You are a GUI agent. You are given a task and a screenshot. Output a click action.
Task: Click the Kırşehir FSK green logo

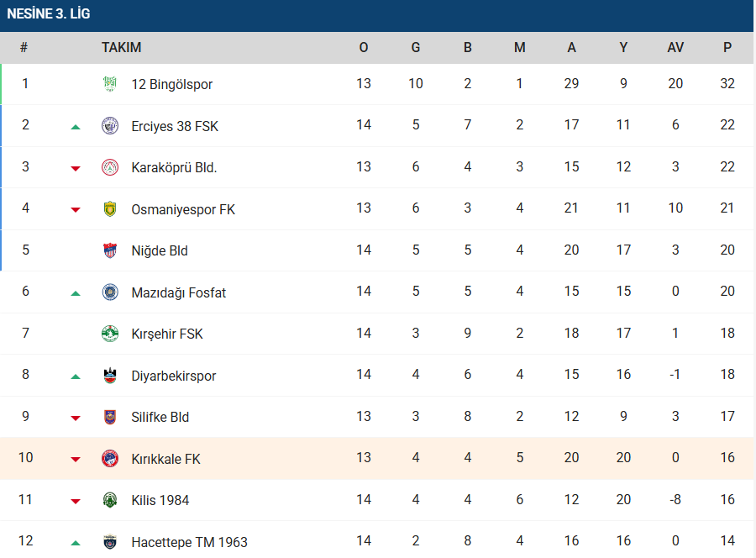point(110,334)
